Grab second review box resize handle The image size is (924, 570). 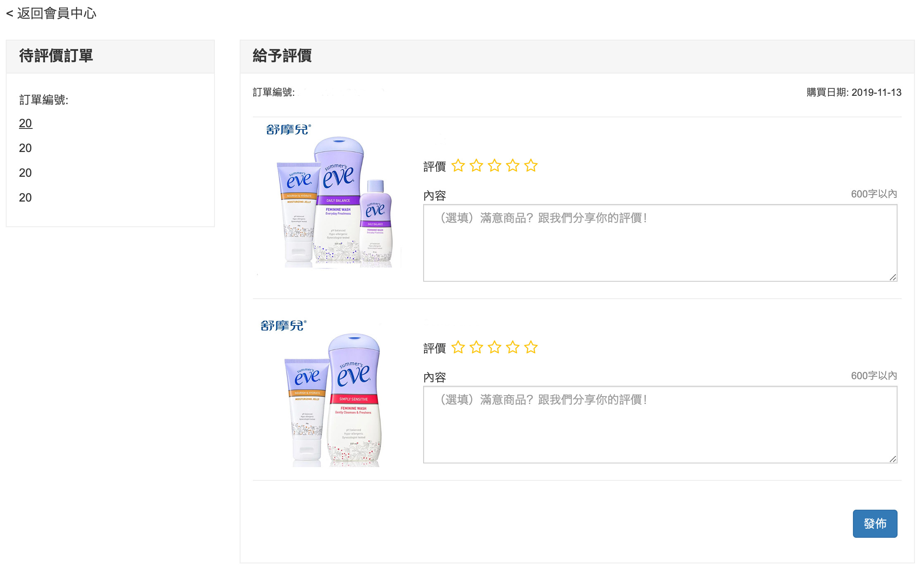coord(893,459)
